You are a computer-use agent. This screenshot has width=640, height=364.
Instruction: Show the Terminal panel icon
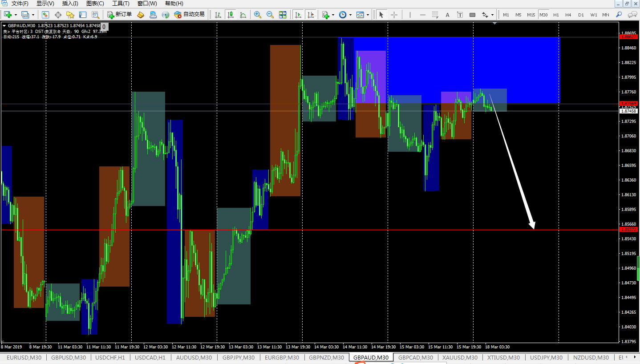[83, 15]
